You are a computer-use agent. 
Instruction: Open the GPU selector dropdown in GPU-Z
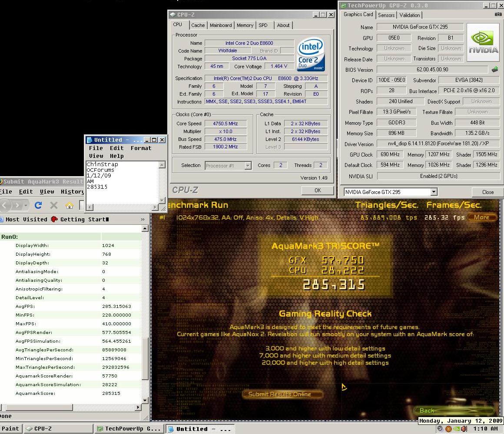tap(434, 192)
